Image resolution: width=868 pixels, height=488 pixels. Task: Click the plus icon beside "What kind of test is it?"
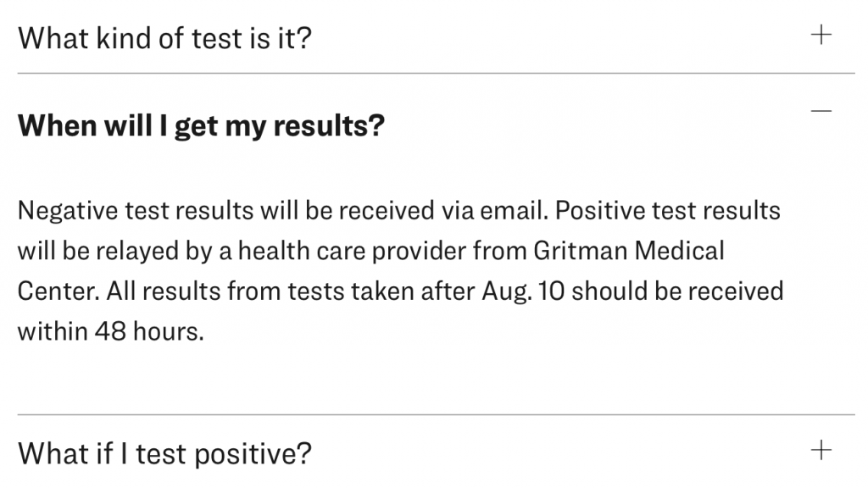[x=821, y=36]
